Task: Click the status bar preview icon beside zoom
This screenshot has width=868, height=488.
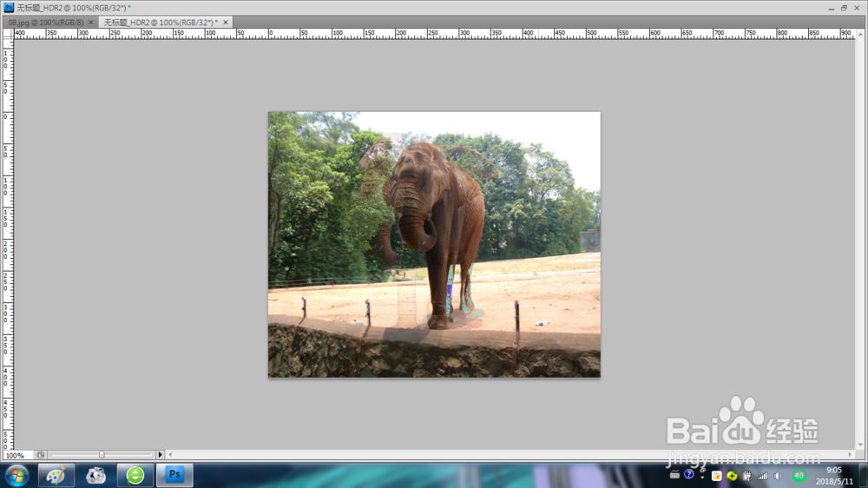Action: [x=41, y=455]
